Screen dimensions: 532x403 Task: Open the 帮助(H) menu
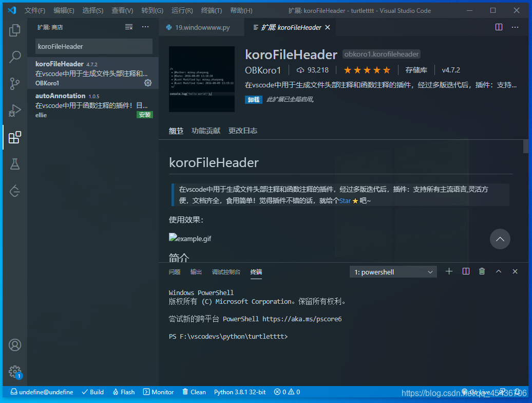click(241, 10)
